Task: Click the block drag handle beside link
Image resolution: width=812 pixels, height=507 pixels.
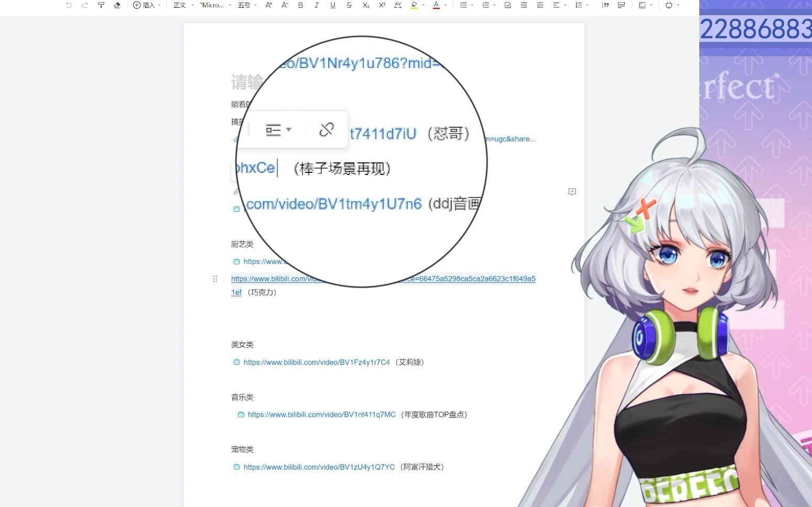Action: click(215, 279)
